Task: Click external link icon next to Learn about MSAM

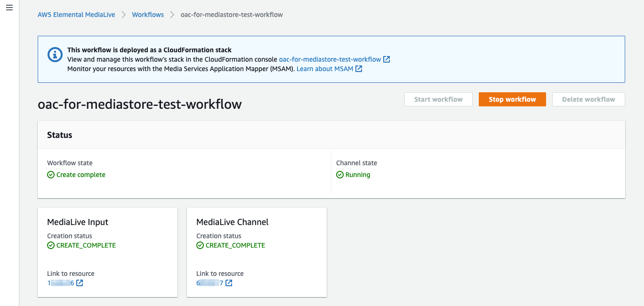Action: point(359,69)
